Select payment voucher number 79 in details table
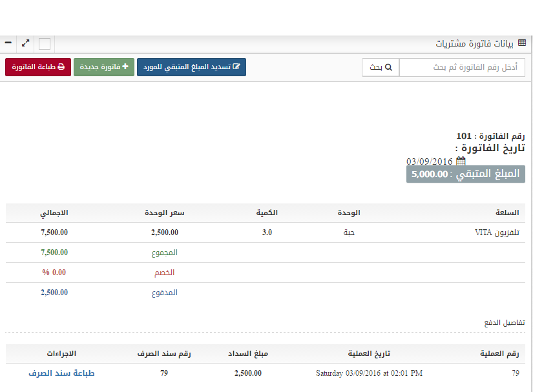 tap(164, 373)
